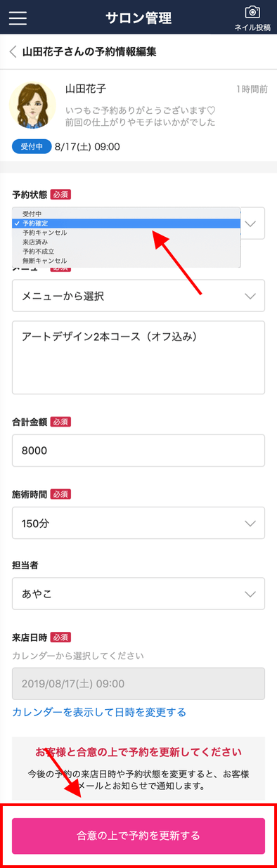Select 予約確定 from the dropdown list
277x868 pixels.
[127, 223]
